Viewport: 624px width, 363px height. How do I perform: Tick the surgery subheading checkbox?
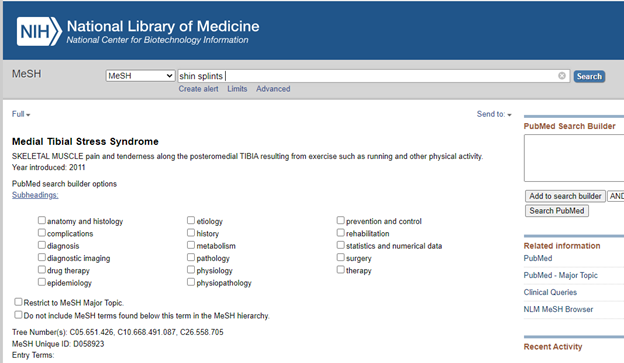pyautogui.click(x=341, y=257)
